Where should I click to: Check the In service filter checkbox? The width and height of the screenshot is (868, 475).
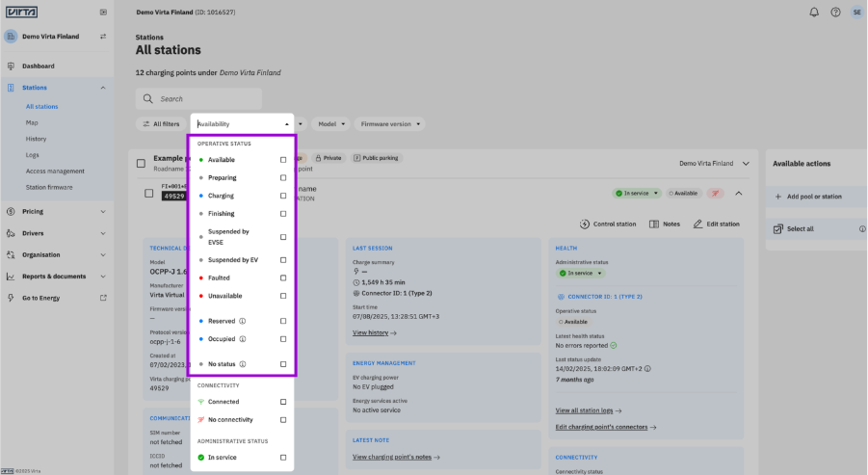coord(283,458)
